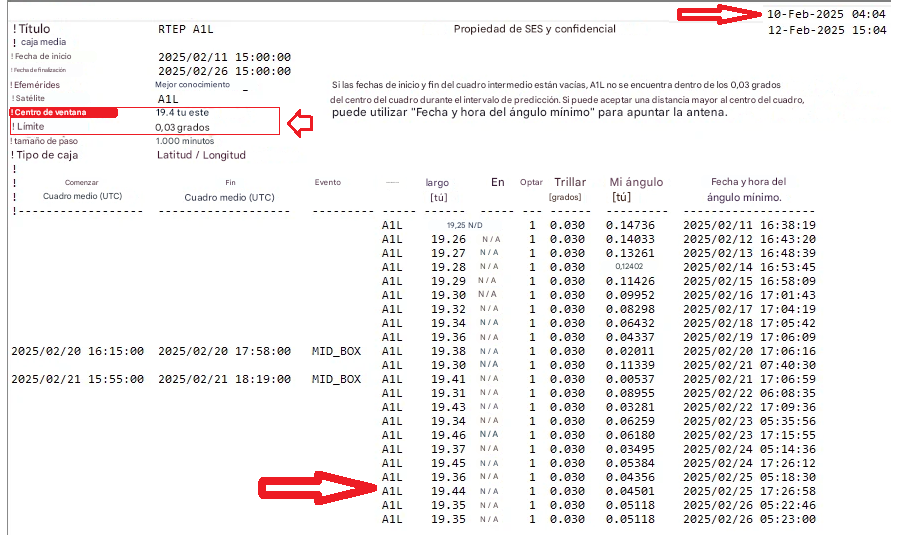Click the angle value 0.02011
Screen dimensions: 900x543
pyautogui.click(x=630, y=351)
